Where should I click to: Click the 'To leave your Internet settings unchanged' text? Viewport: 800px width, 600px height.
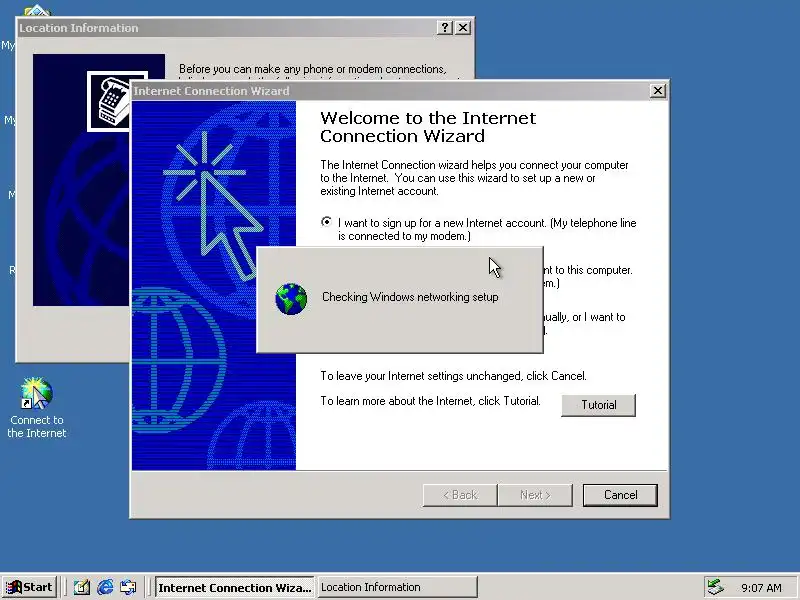point(453,376)
